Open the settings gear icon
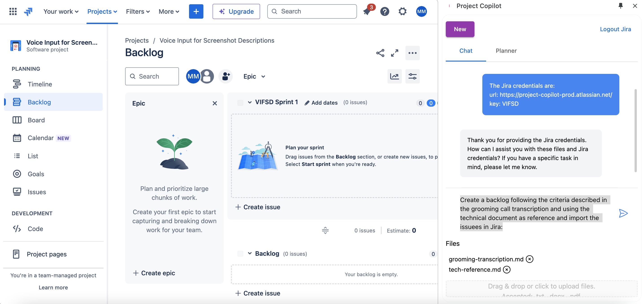Screen dimensions: 644x304 pos(402,11)
